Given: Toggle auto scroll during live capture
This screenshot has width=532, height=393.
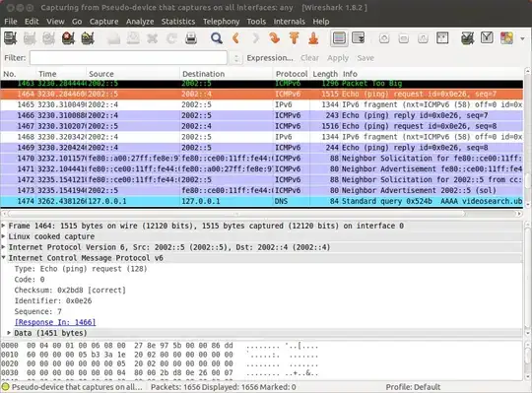Looking at the screenshot, I should point(358,38).
